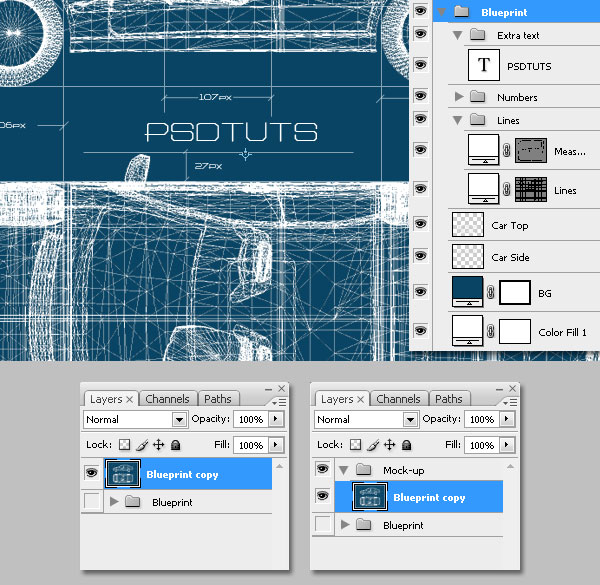Hide the BG layer using its eye icon

420,293
